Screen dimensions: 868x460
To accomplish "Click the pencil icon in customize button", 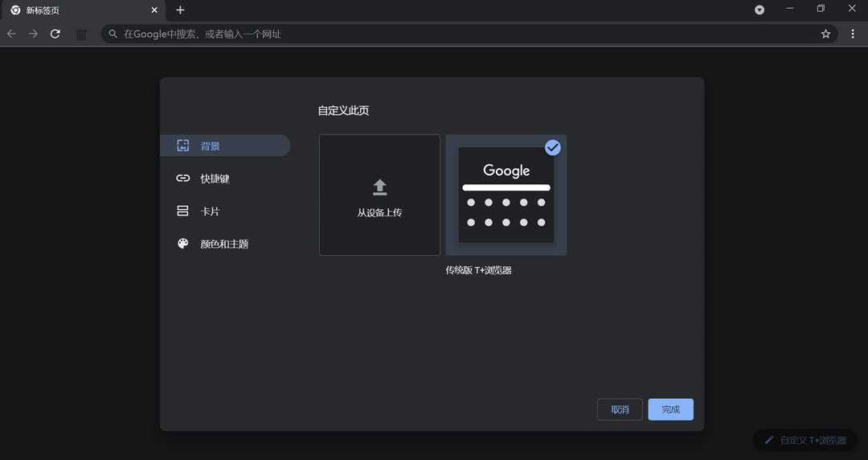I will point(769,440).
